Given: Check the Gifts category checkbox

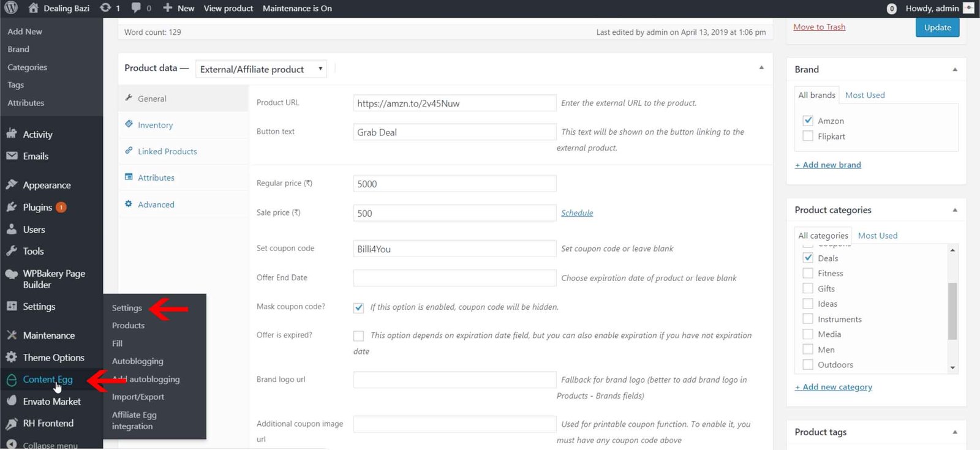Looking at the screenshot, I should click(808, 288).
